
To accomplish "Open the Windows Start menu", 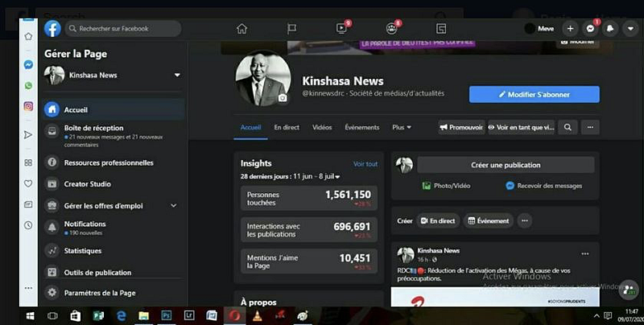I will (x=30, y=315).
